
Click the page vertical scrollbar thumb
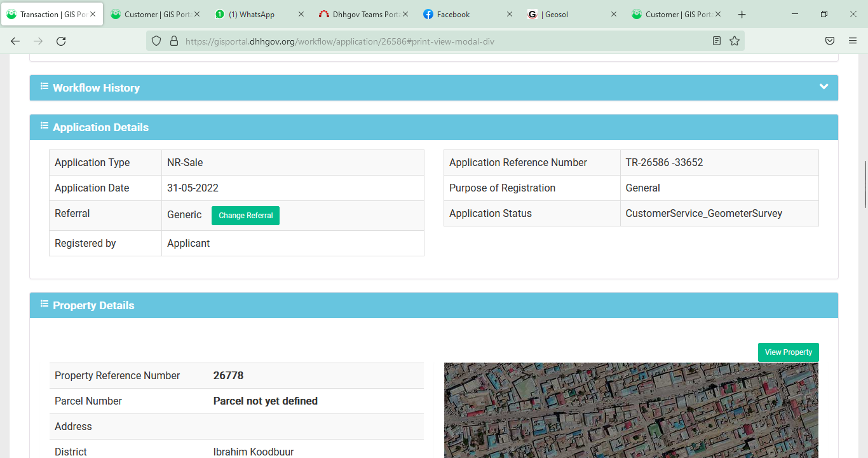pos(865,184)
